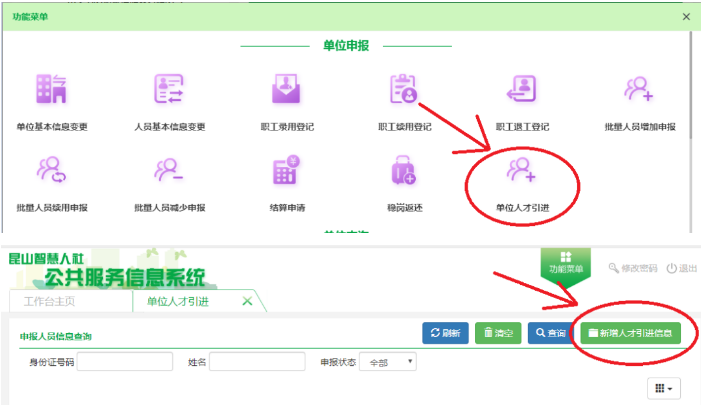The height and width of the screenshot is (406, 701).
Task: Open 职工续用登记 icon
Action: 404,89
